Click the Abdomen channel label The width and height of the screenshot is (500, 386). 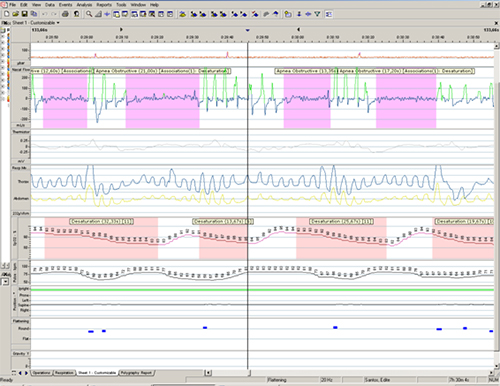pyautogui.click(x=21, y=198)
